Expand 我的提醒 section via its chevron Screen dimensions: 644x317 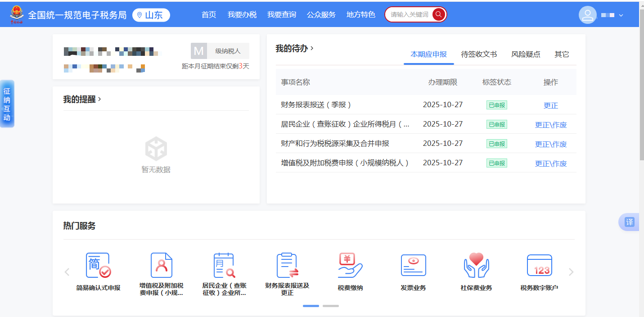[99, 99]
